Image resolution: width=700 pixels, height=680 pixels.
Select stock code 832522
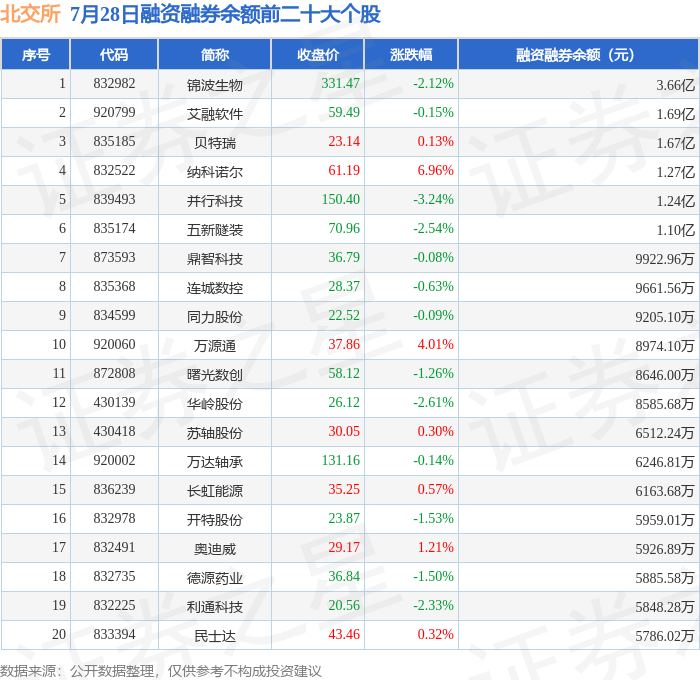click(114, 171)
